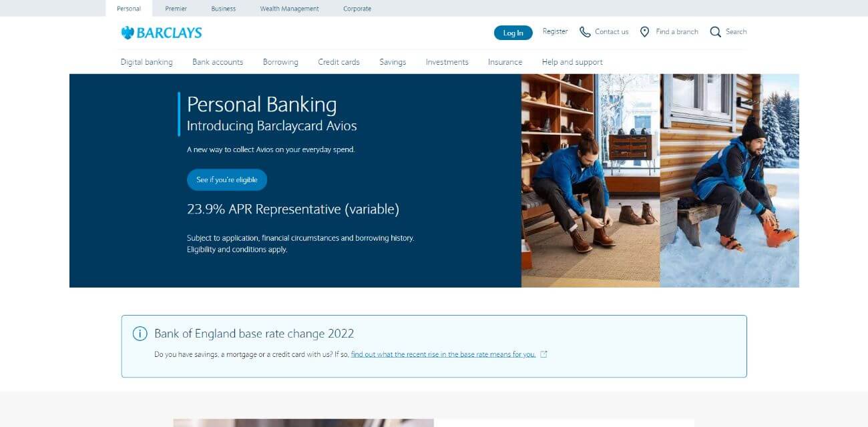The height and width of the screenshot is (427, 868).
Task: Open the Business banking tab
Action: [223, 8]
